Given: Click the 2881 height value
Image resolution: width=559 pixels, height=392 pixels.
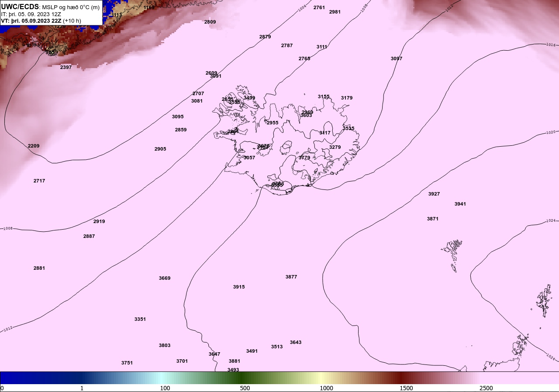Looking at the screenshot, I should (39, 268).
